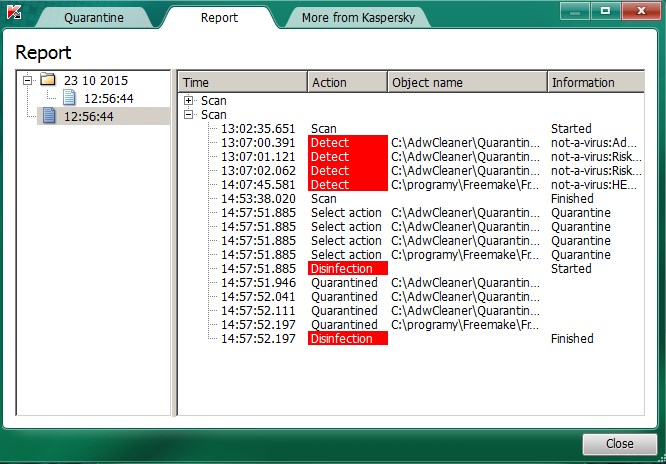This screenshot has height=464, width=666.
Task: Click the Freemake path in the Quarantined row
Action: tap(466, 325)
